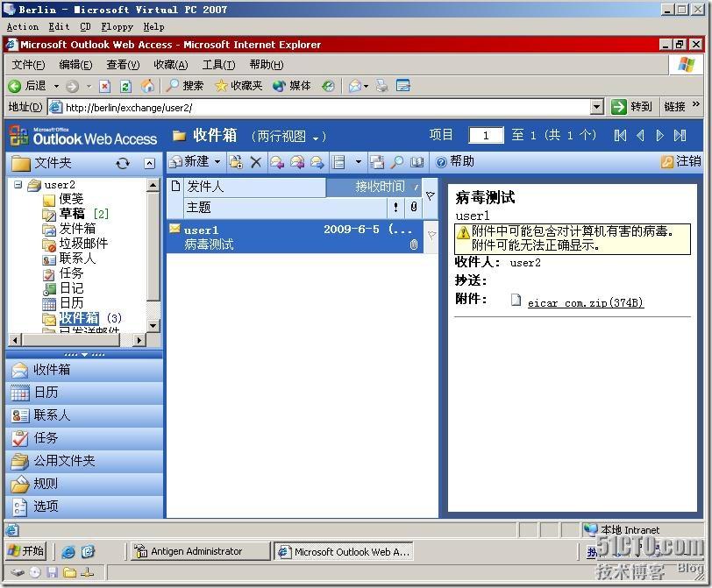712x588 pixels.
Task: Open the Back button history dropdown
Action: (x=56, y=86)
